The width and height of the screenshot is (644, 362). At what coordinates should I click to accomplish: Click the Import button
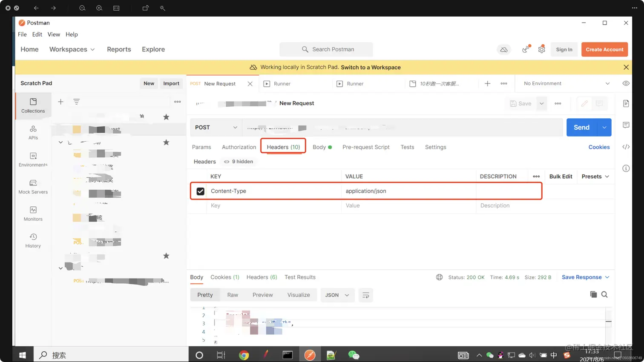click(171, 83)
